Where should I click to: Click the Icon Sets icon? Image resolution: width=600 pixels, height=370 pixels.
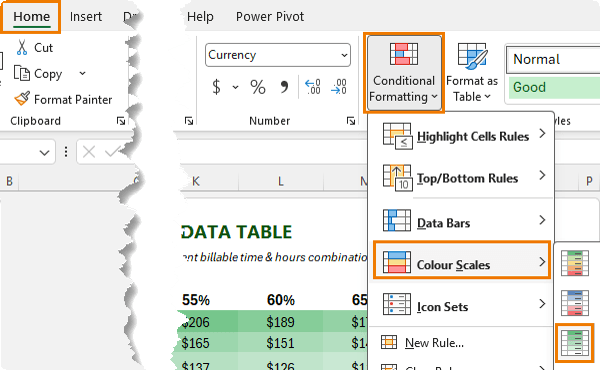point(397,304)
